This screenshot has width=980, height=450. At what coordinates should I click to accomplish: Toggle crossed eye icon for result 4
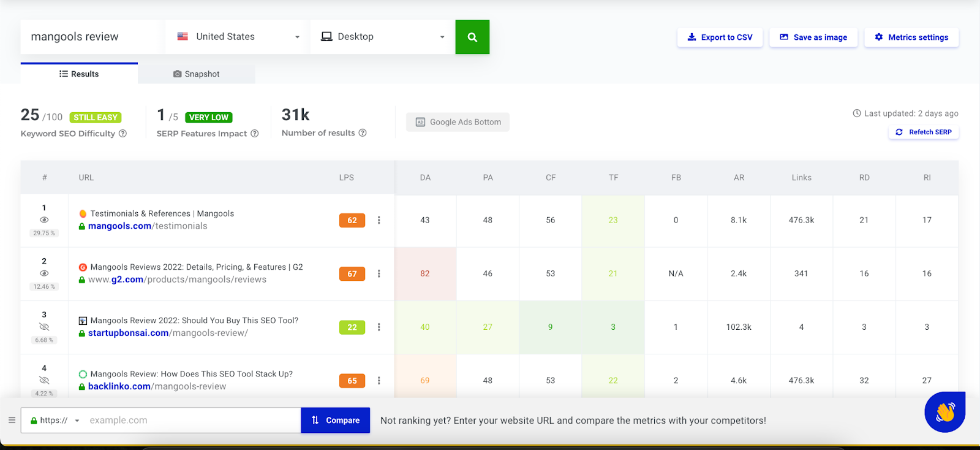click(x=44, y=380)
